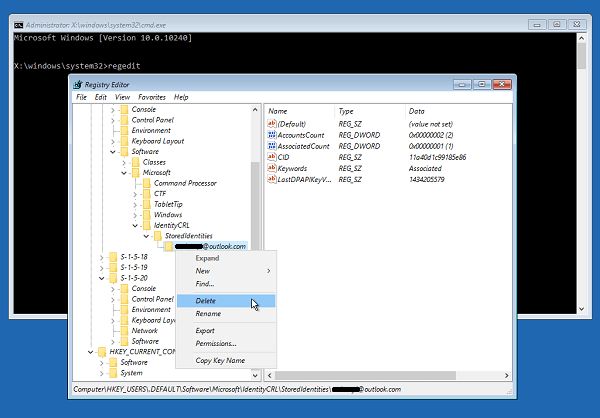
Task: Expand the Classes key arrow
Action: pos(124,162)
